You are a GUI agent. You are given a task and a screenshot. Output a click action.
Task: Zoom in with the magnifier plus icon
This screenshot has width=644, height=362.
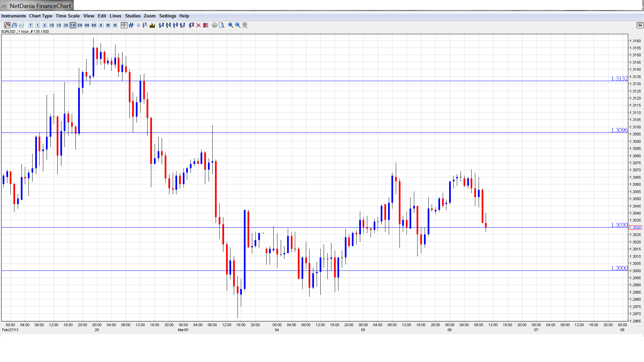click(231, 25)
